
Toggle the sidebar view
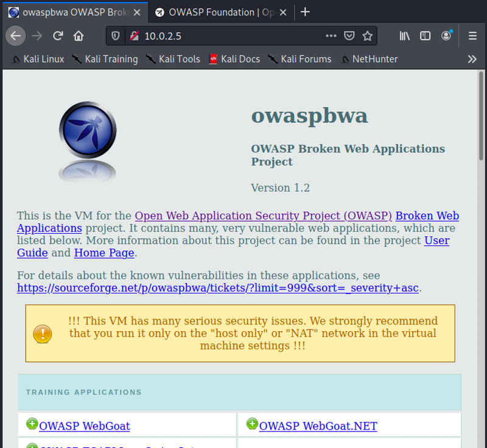[425, 36]
